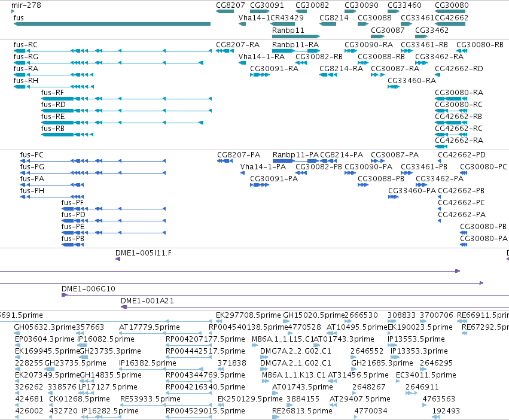Click the IP16282.5prime EST label
This screenshot has width=509, height=420.
coord(109,410)
